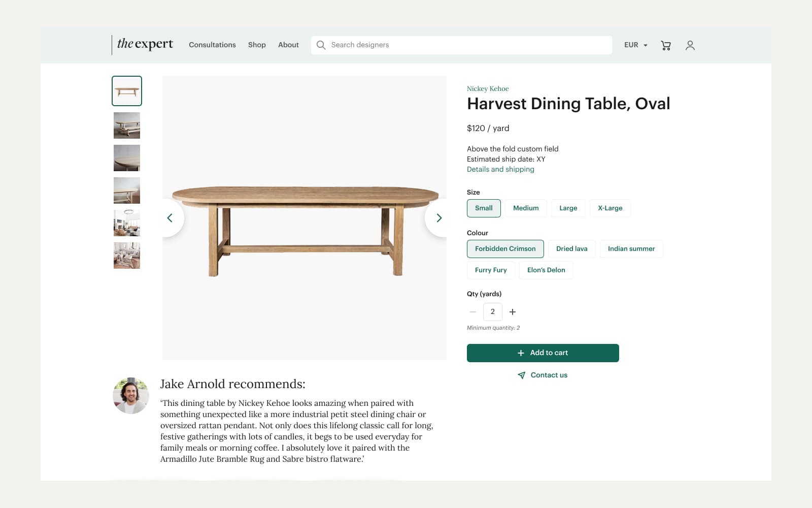
Task: Open the "Details and shipping" link
Action: pyautogui.click(x=500, y=169)
